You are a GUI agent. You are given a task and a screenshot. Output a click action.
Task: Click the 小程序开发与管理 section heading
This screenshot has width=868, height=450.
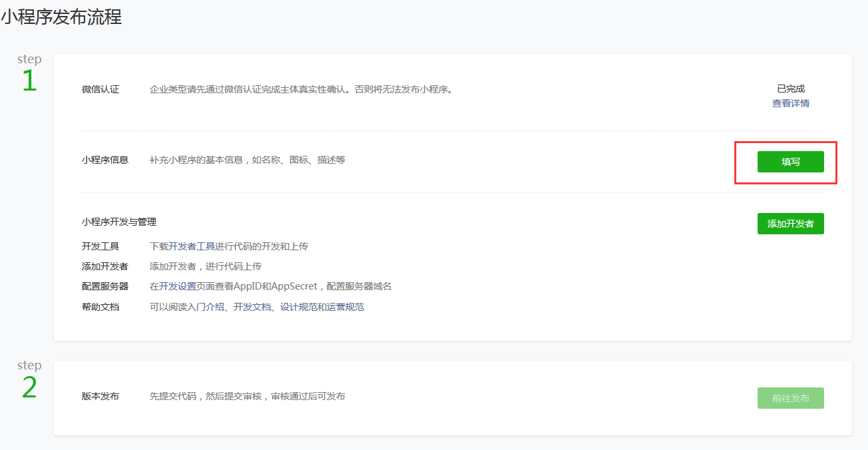click(x=119, y=222)
